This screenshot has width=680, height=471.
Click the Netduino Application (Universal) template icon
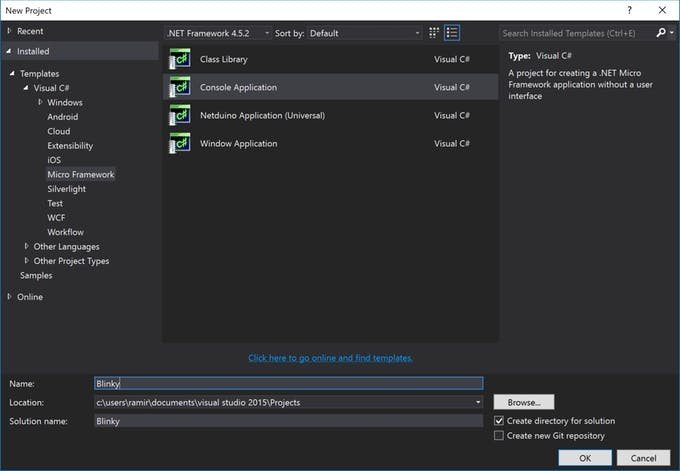180,115
